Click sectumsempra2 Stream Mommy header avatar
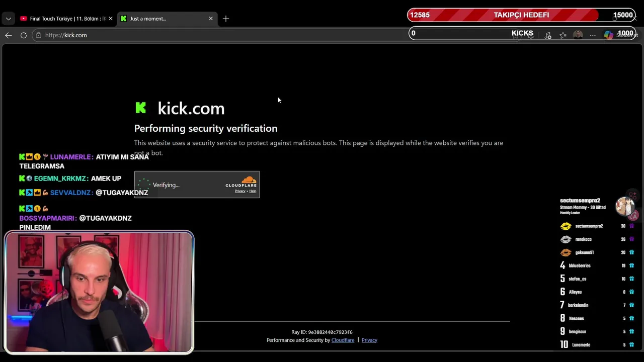Viewport: 644px width, 362px height. point(625,206)
